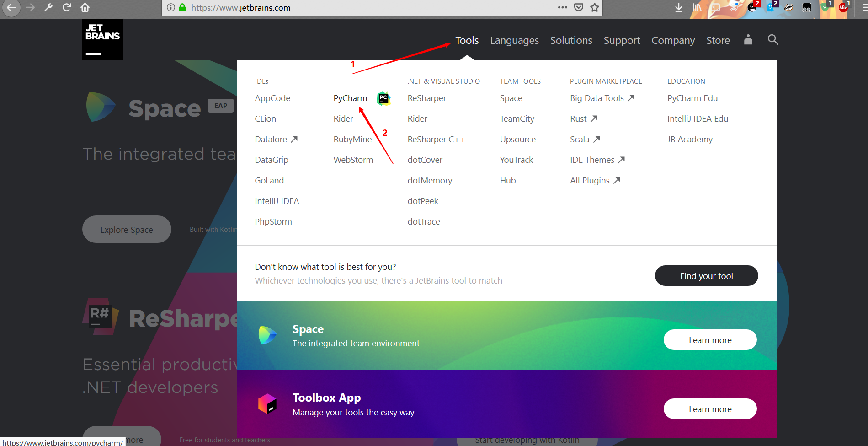Click the Find your tool button
The width and height of the screenshot is (868, 446).
pos(706,275)
